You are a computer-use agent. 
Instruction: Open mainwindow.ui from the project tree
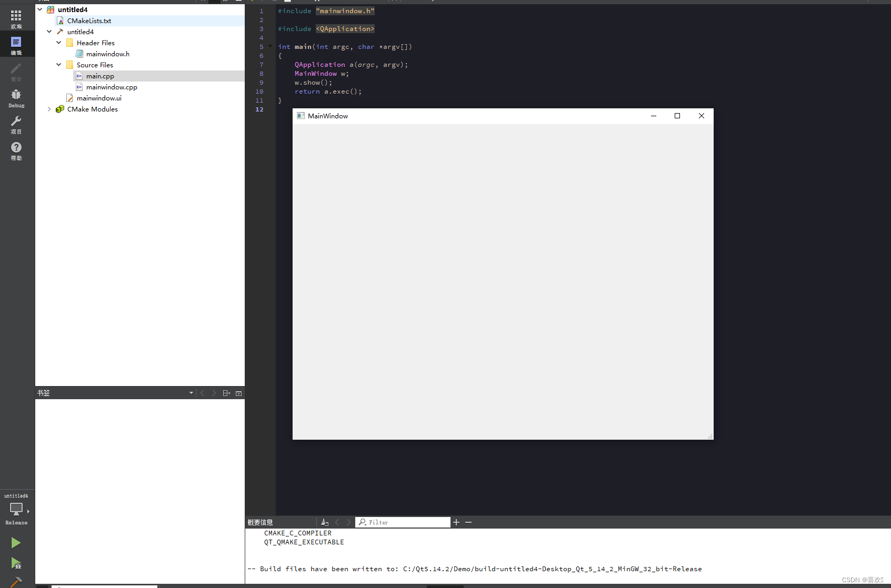pyautogui.click(x=99, y=98)
